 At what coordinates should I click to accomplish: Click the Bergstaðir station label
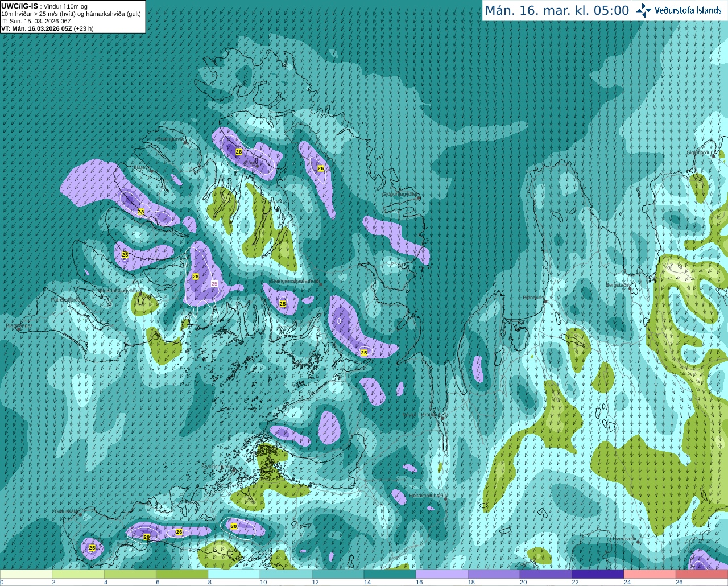click(x=618, y=285)
